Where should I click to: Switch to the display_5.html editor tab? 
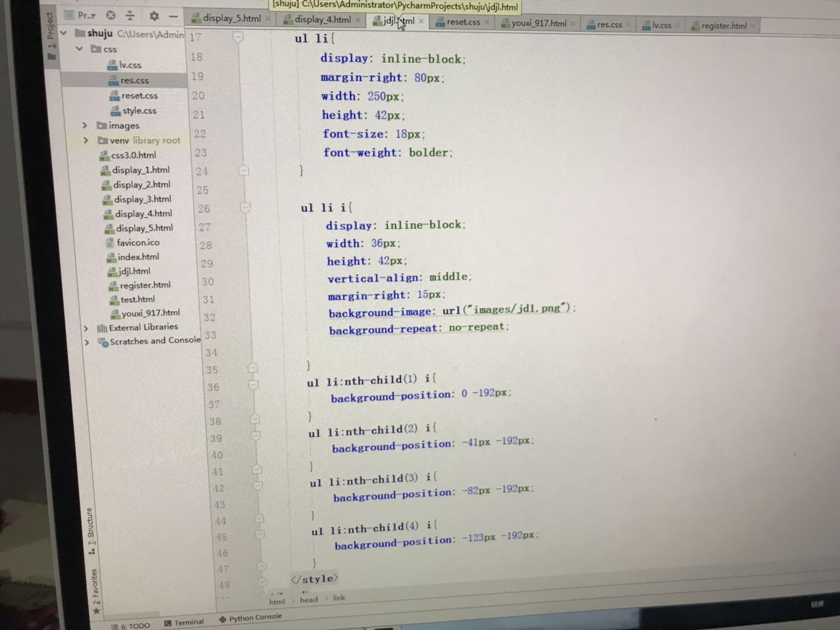point(227,19)
